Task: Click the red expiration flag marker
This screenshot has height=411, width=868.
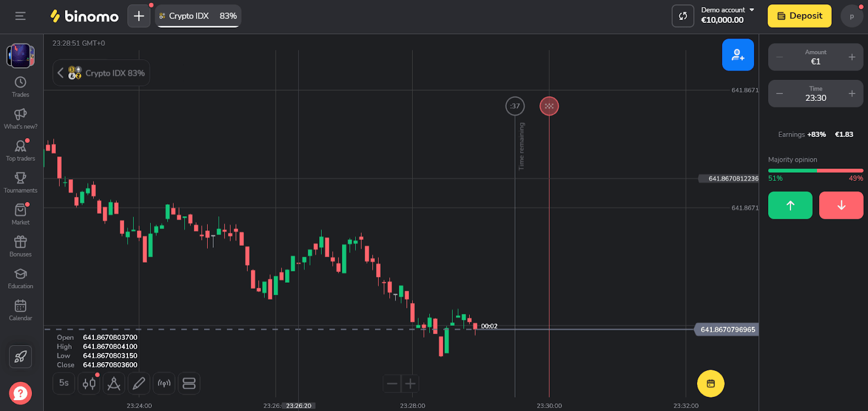Action: click(x=549, y=106)
